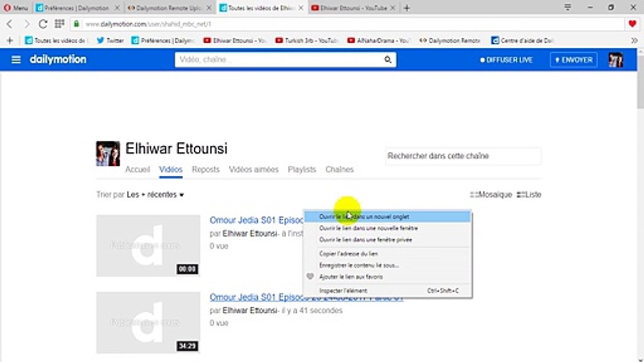Open the Vidéos aimées tab
The image size is (644, 362).
254,169
